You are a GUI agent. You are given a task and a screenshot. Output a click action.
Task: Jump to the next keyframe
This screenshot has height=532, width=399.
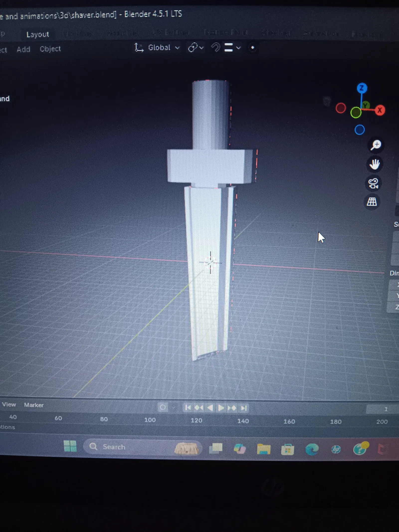[x=232, y=408]
